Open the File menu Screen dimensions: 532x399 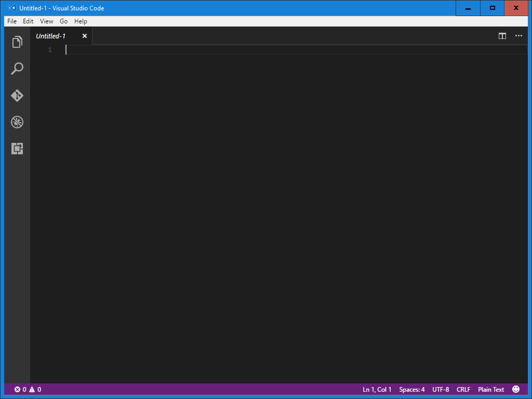[x=11, y=21]
